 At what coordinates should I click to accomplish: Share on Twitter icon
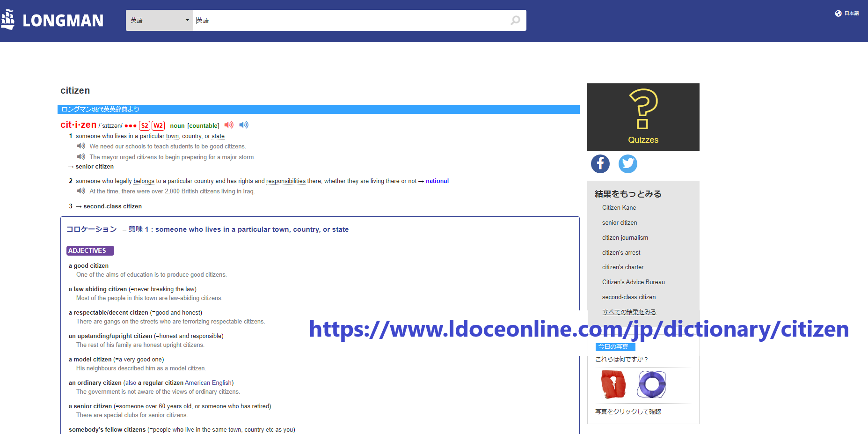point(628,164)
